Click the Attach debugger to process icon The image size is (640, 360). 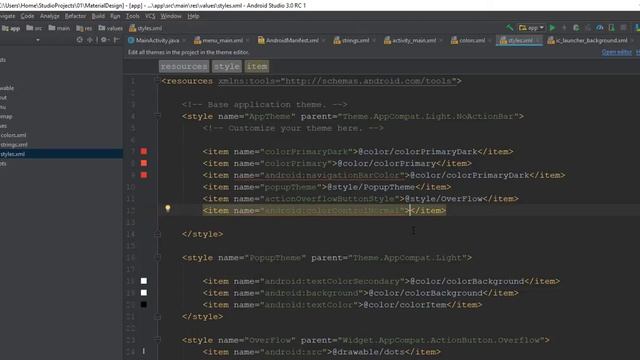point(611,28)
